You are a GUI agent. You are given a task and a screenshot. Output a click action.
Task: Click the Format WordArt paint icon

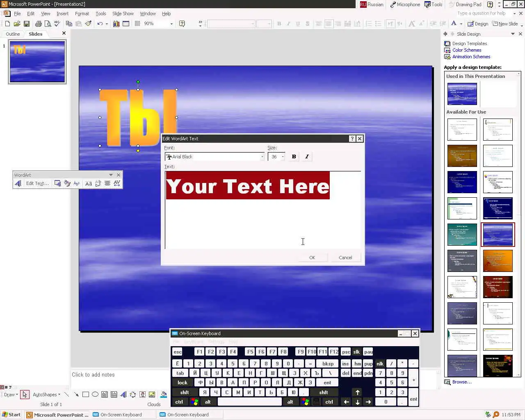(67, 183)
